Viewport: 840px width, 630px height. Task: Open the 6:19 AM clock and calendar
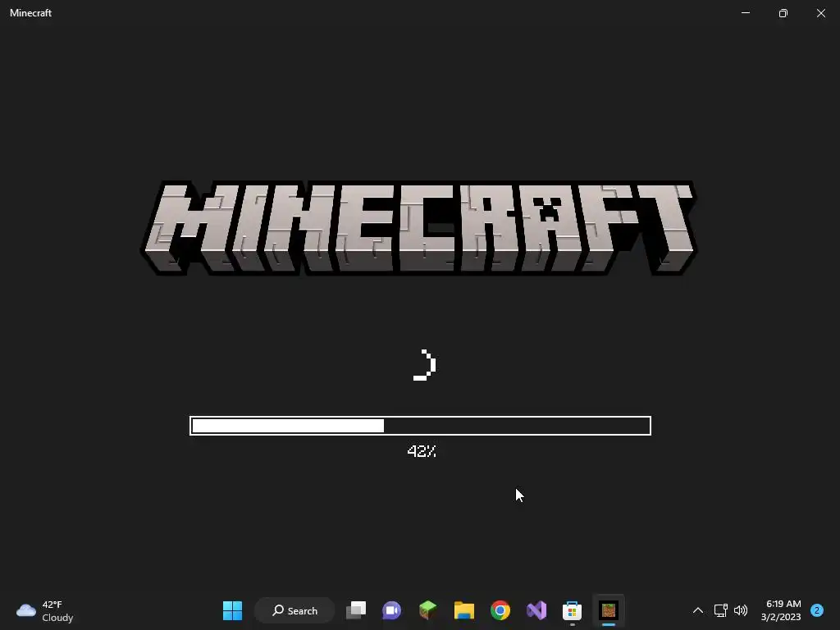click(x=782, y=610)
